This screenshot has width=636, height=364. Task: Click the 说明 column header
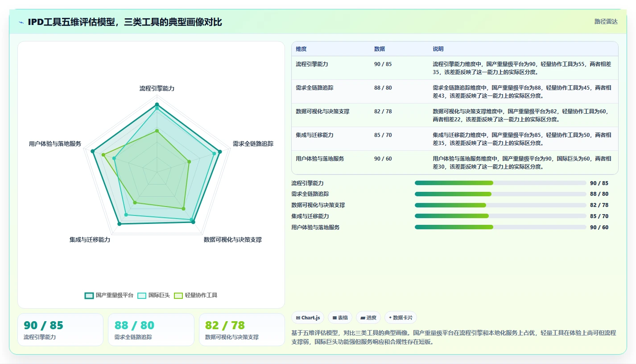[438, 49]
